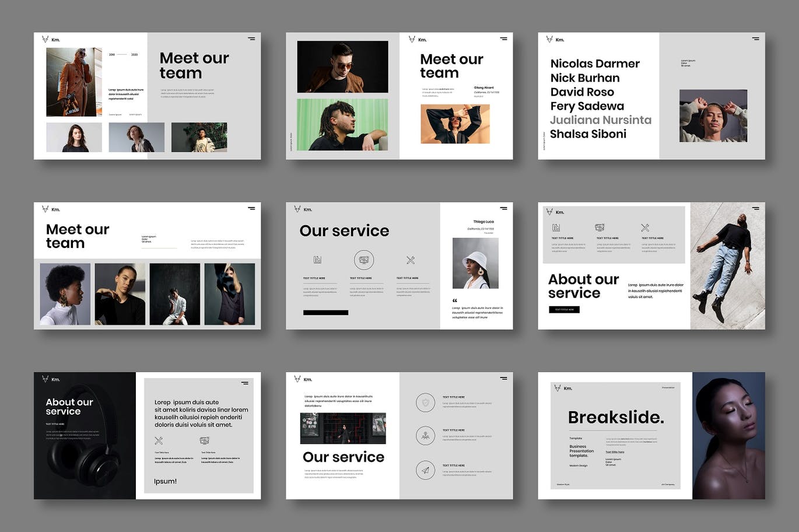Select the name Jualiana Nursinta in the list
The height and width of the screenshot is (532, 799).
coord(600,120)
